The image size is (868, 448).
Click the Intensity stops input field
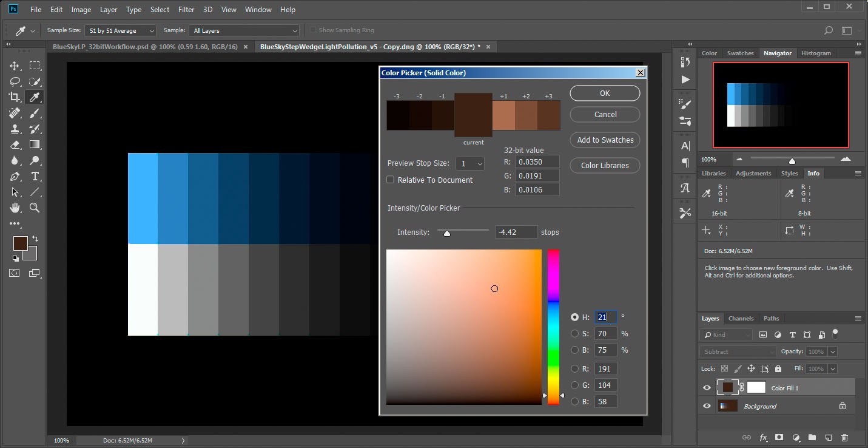point(516,232)
